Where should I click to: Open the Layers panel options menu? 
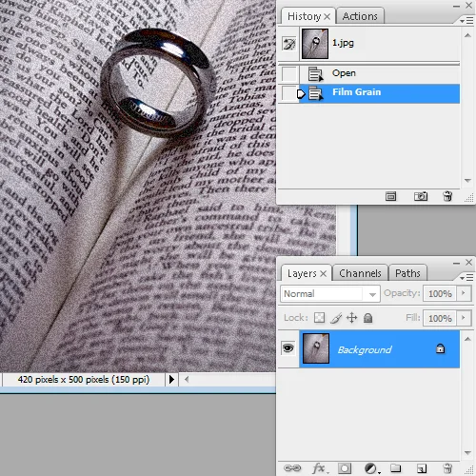[x=466, y=278]
